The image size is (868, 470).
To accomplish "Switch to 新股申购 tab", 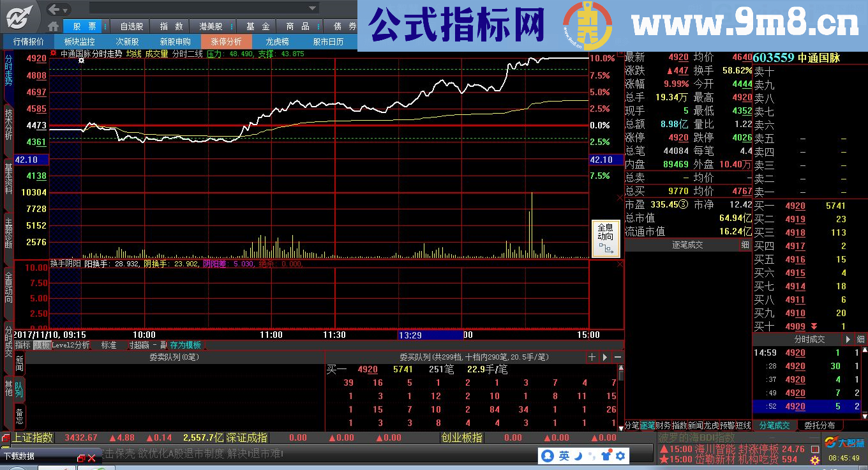I will (175, 42).
